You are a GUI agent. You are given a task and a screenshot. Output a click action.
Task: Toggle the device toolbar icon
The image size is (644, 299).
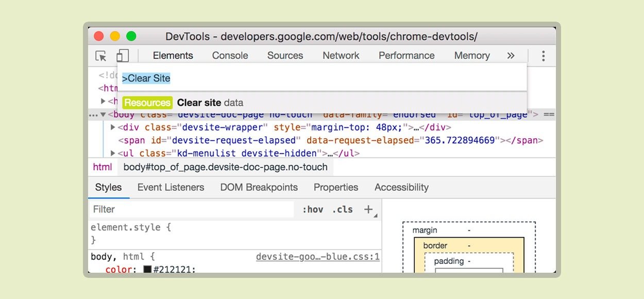122,56
